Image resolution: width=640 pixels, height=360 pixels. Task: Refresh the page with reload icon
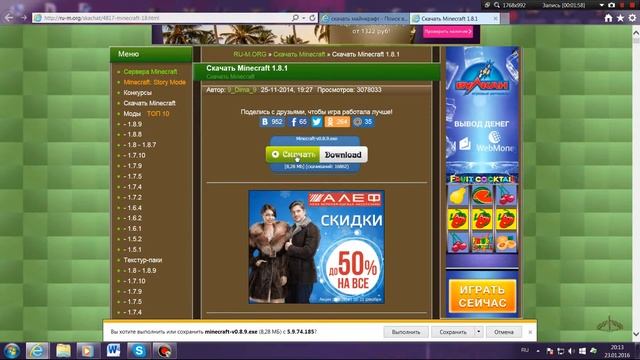(x=312, y=18)
